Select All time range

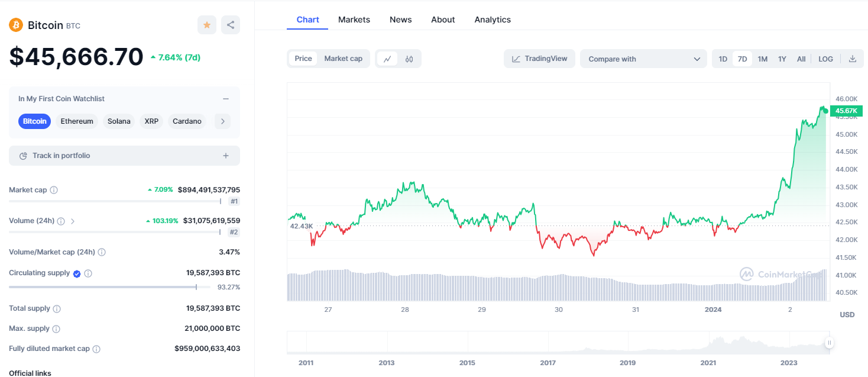coord(801,59)
